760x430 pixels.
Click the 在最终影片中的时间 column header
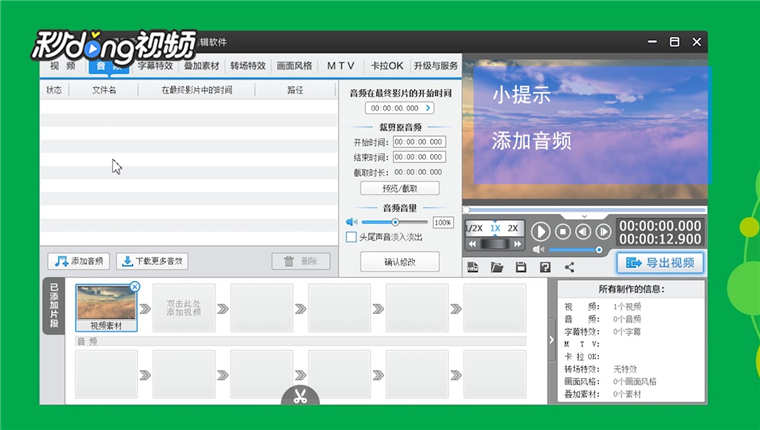[x=197, y=90]
